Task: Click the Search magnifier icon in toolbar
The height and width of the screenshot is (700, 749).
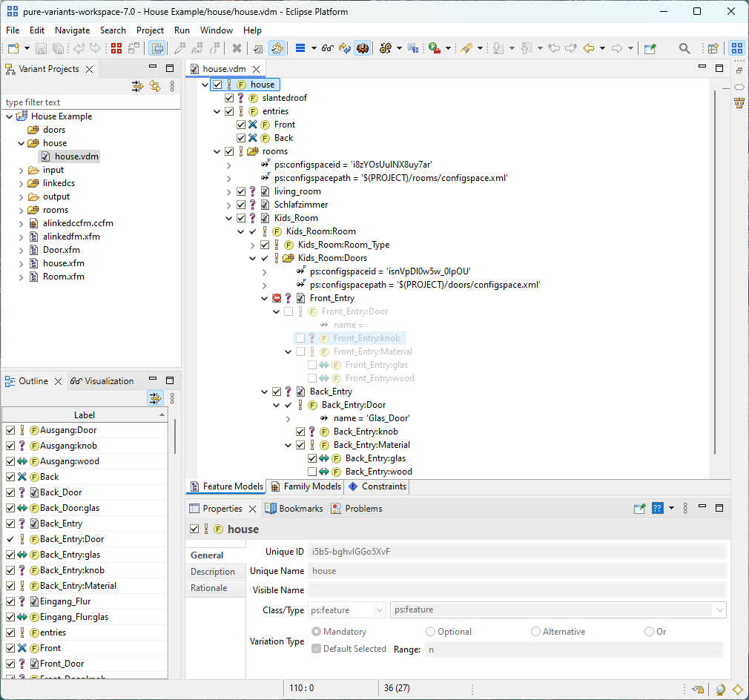Action: click(684, 48)
